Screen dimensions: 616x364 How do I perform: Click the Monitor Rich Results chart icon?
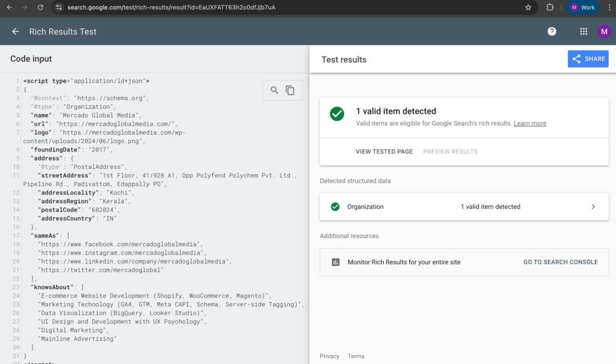pos(336,262)
